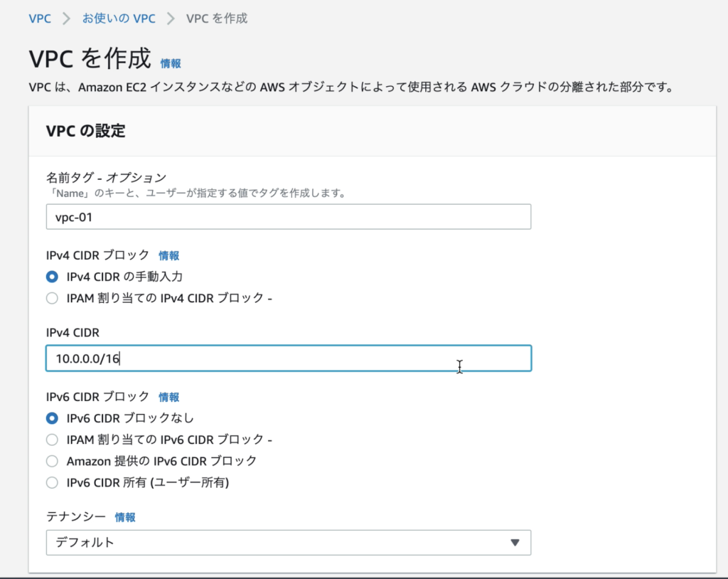Open 情報 link next to IPv4 CIDR ブロック

[169, 255]
